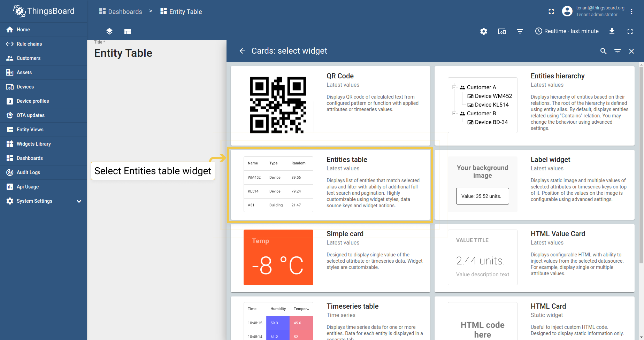Click the Api Usage icon

(10, 187)
